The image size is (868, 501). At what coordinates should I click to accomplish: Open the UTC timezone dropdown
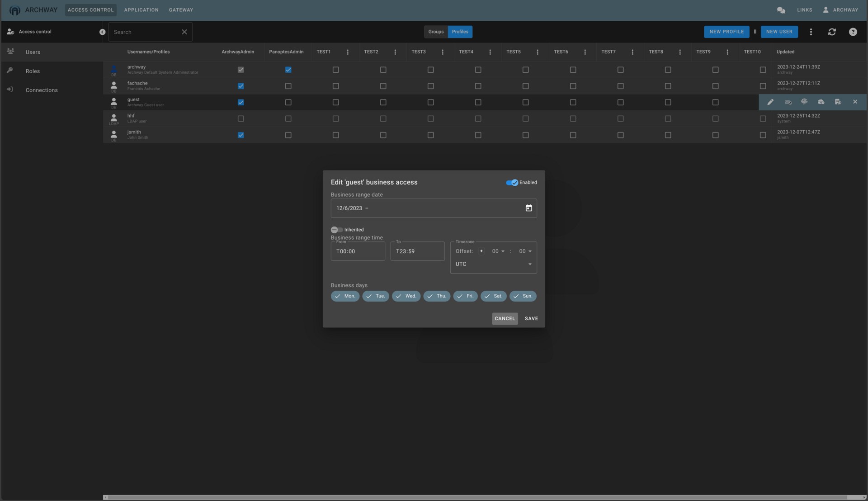(493, 264)
